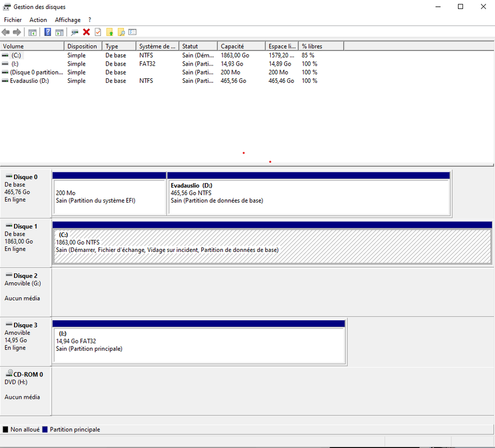The height and width of the screenshot is (448, 495).
Task: Select the Disque 0 disk header
Action: click(26, 193)
